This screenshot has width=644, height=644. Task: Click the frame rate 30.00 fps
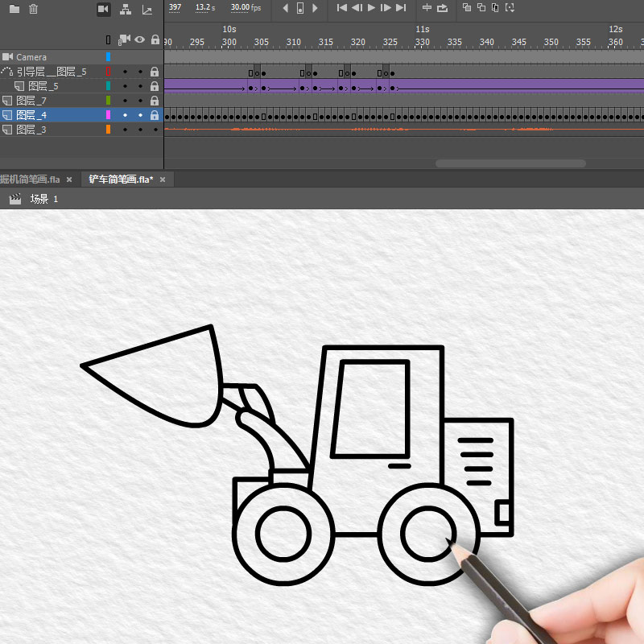(246, 7)
